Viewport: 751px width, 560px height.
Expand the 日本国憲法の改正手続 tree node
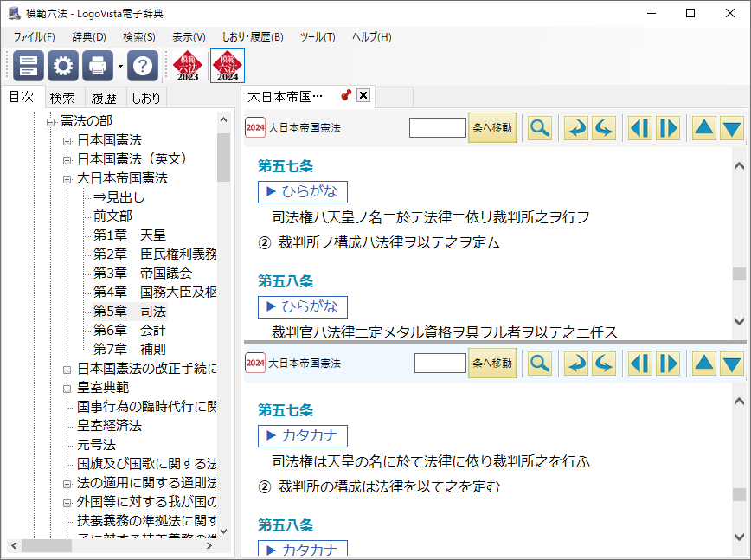[67, 370]
